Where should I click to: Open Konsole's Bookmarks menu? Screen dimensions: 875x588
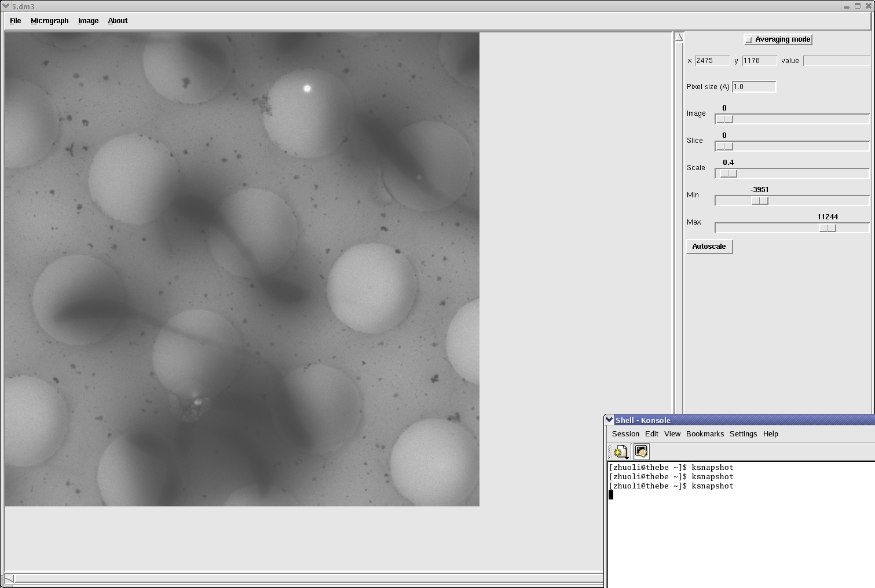click(x=705, y=434)
